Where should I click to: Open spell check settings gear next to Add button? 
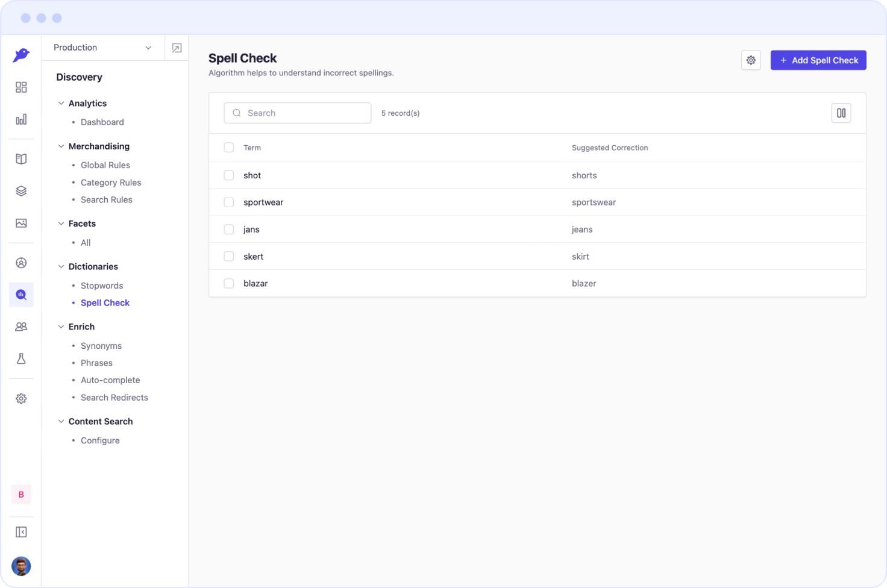751,60
